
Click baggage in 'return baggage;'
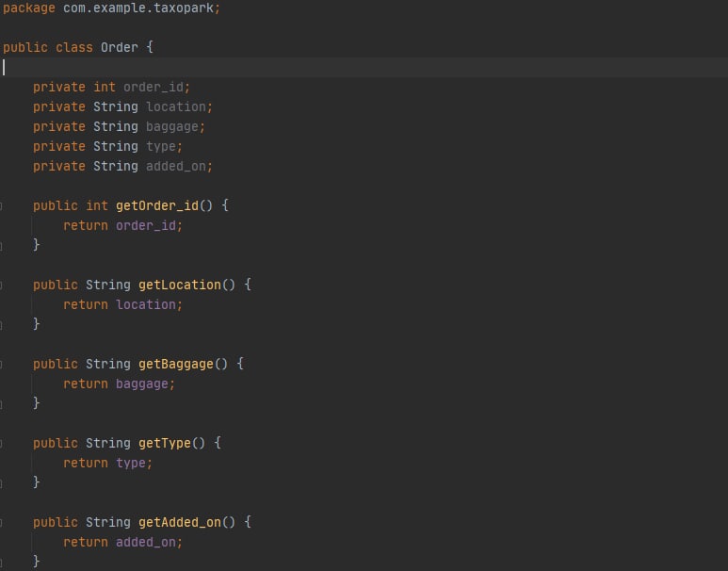[x=142, y=384]
